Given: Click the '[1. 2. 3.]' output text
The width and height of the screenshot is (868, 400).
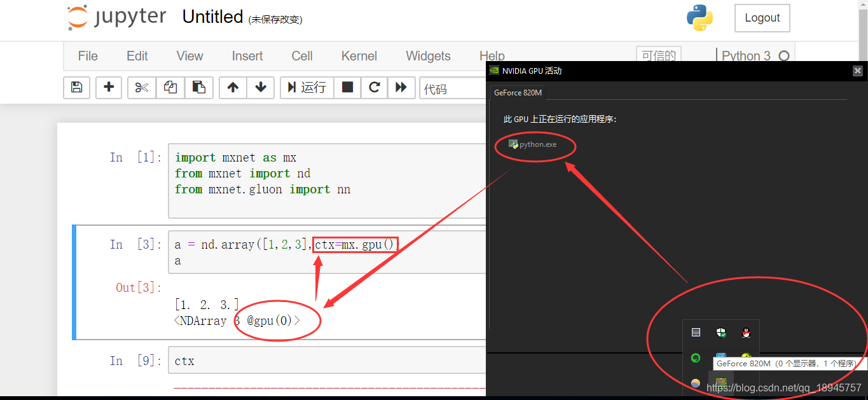Looking at the screenshot, I should (207, 305).
